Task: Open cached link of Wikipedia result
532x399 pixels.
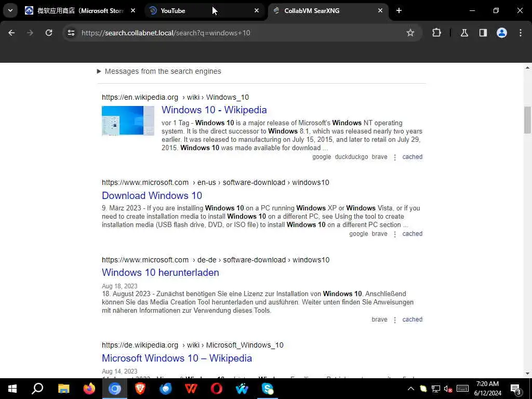Action: [x=412, y=157]
